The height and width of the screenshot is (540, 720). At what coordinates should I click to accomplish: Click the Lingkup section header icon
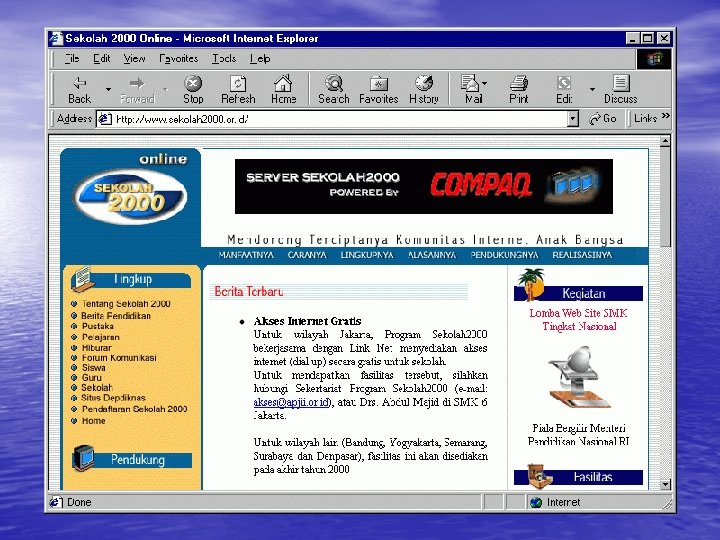click(x=83, y=279)
